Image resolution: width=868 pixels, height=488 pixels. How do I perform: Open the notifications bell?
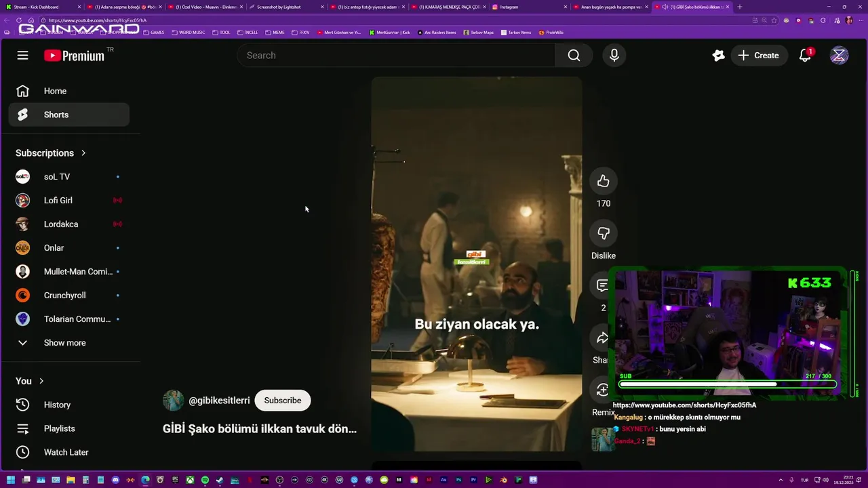[x=805, y=56]
